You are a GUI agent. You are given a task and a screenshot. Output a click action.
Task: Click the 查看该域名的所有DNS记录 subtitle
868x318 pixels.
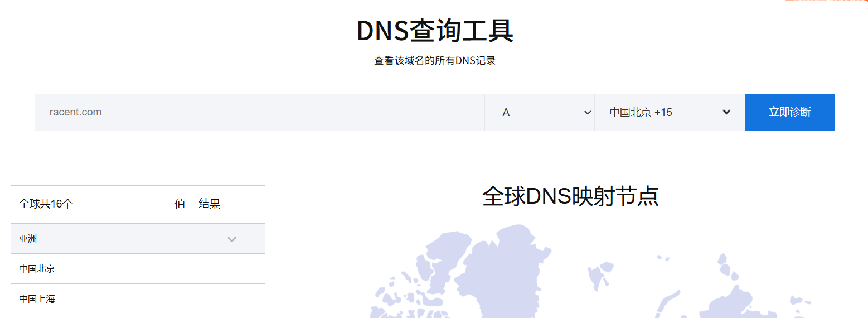click(435, 60)
